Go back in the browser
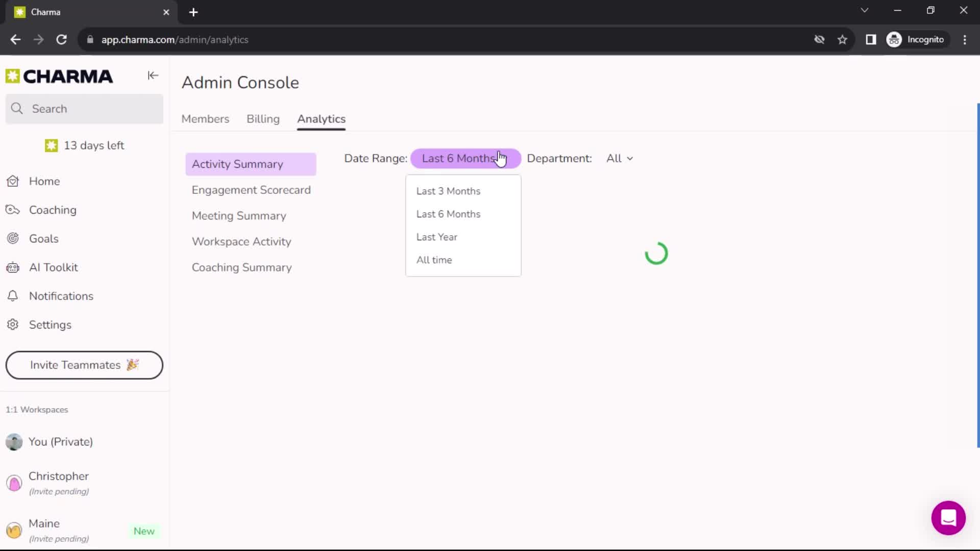 pos(15,39)
